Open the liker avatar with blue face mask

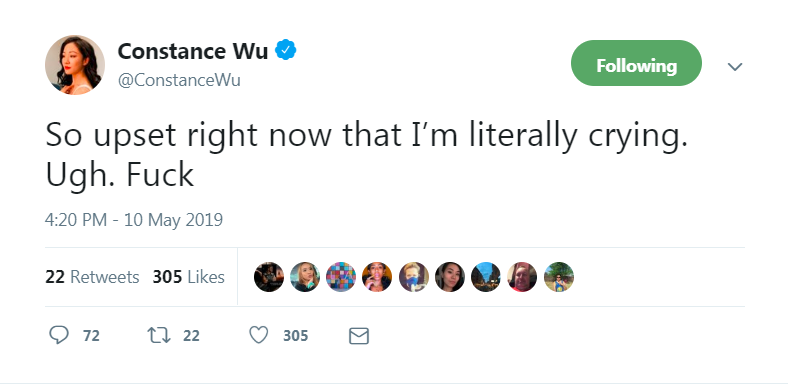coord(414,277)
